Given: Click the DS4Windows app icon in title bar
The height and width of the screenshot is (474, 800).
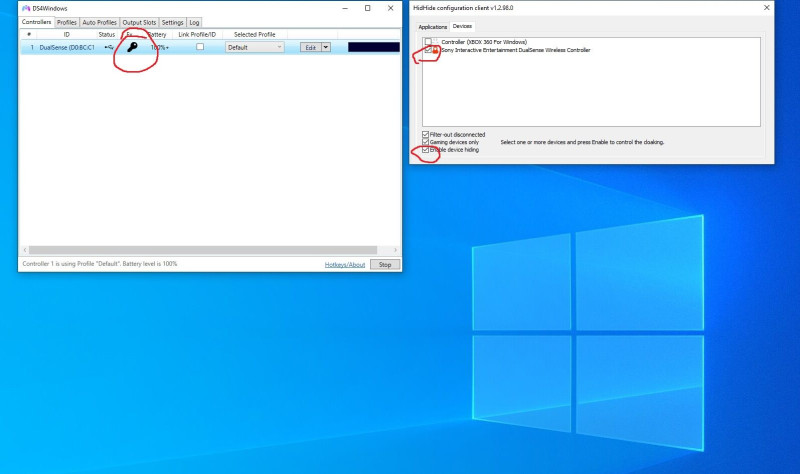Looking at the screenshot, I should (x=26, y=8).
